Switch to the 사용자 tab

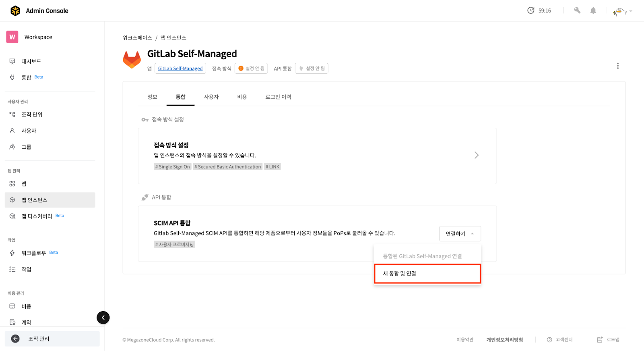tap(211, 97)
